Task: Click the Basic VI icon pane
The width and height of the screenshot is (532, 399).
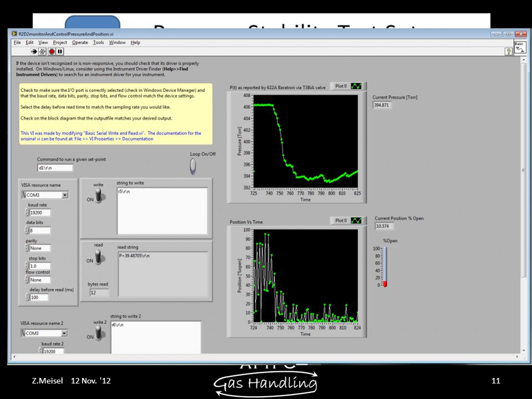Action: tap(519, 48)
